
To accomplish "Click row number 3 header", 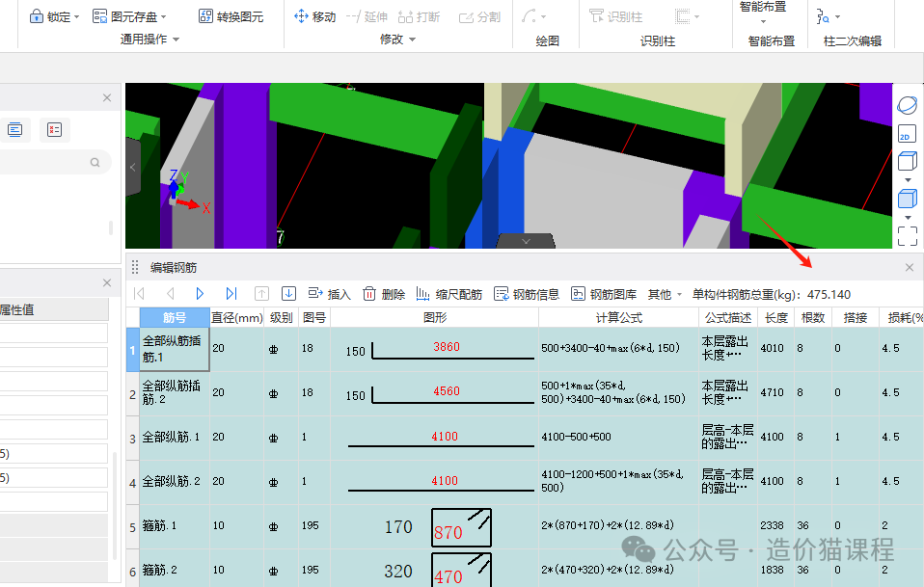I will [x=132, y=438].
